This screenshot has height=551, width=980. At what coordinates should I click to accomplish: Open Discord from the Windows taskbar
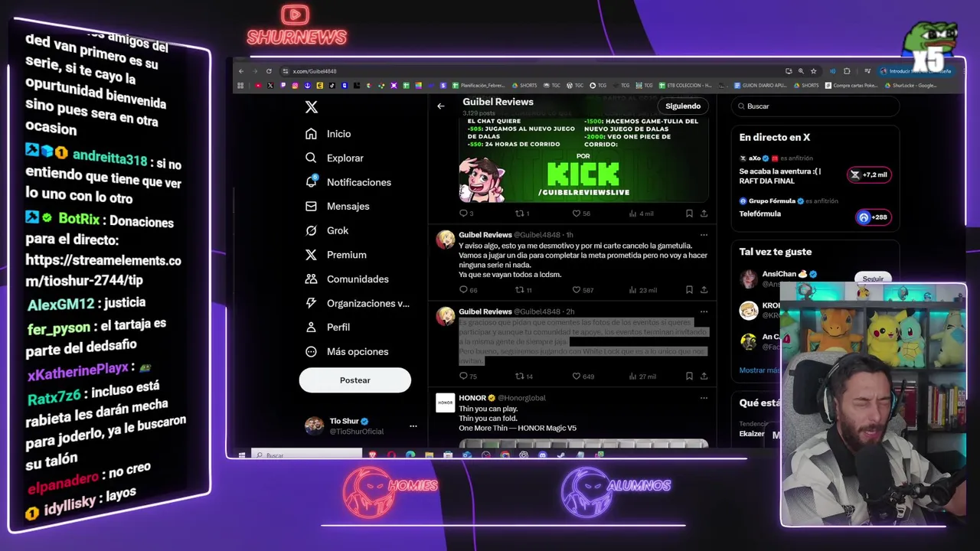click(542, 455)
